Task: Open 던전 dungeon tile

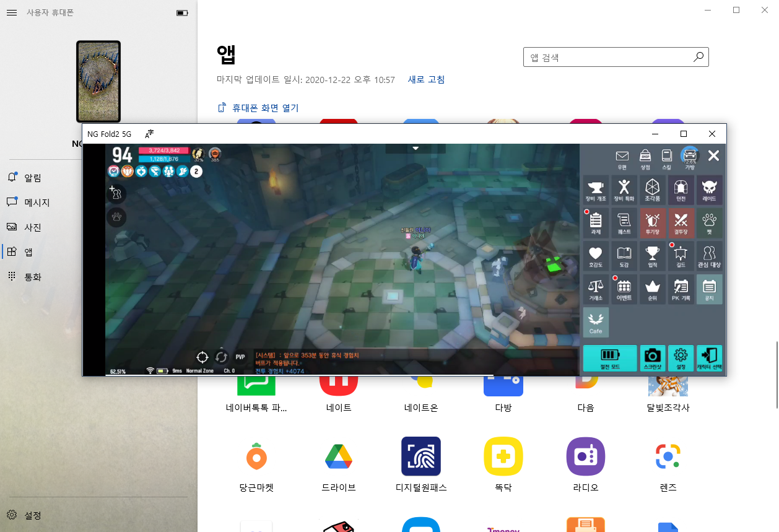Action: pyautogui.click(x=681, y=190)
